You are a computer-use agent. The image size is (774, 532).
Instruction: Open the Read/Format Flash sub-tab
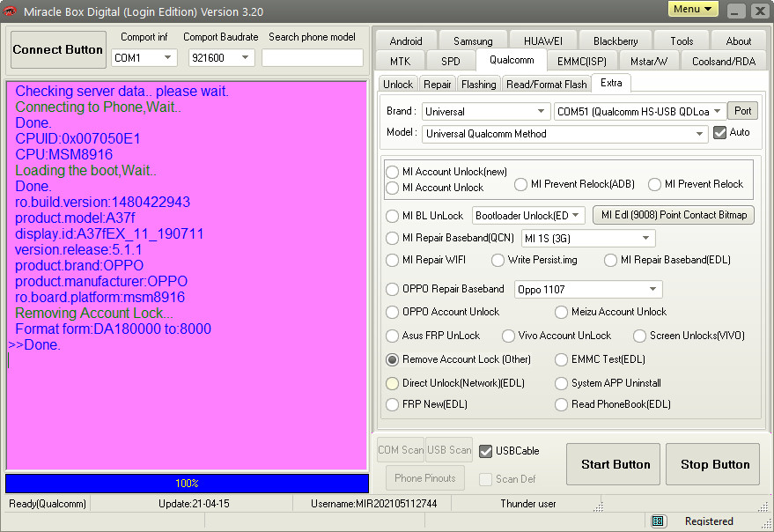pos(547,85)
